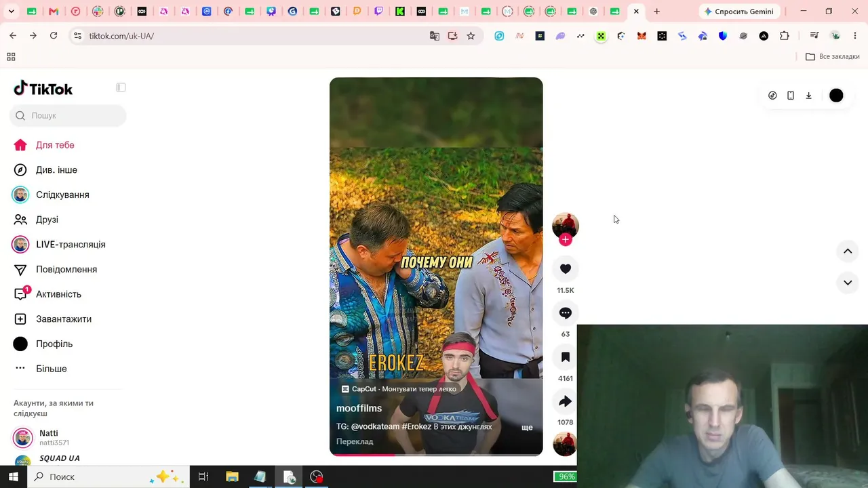Seek within the video progress bar
868x488 pixels.
pos(436,454)
